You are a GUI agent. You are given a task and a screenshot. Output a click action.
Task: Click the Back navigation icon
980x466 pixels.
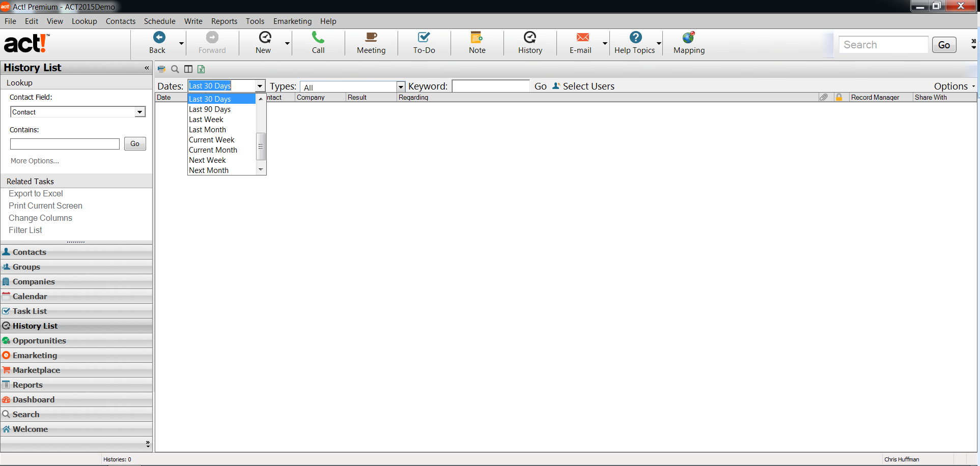[159, 37]
